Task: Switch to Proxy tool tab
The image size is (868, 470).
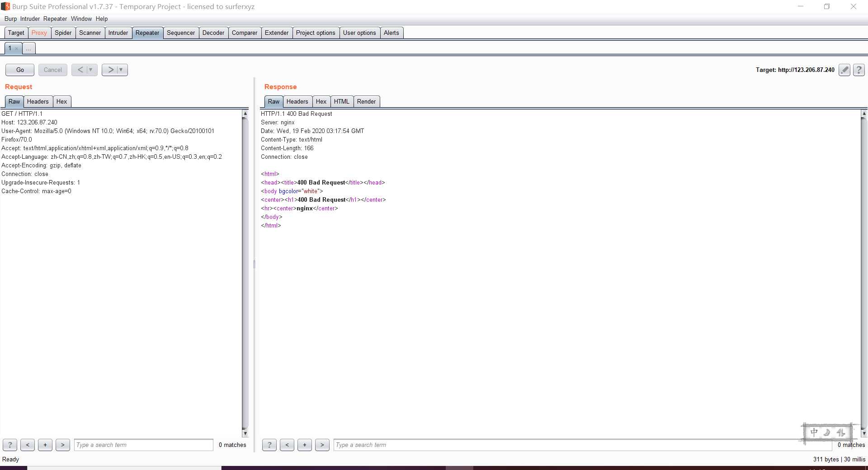Action: pos(39,33)
